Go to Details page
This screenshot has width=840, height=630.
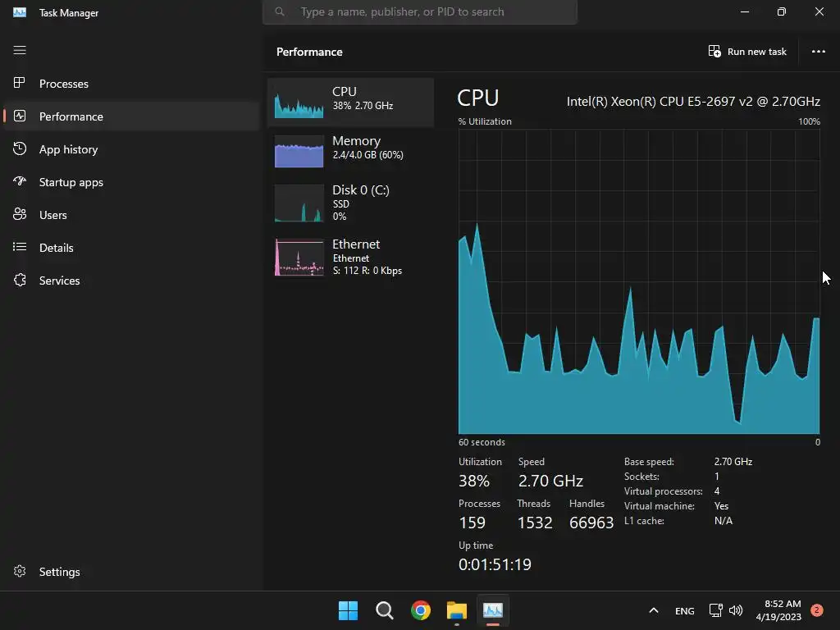point(57,248)
